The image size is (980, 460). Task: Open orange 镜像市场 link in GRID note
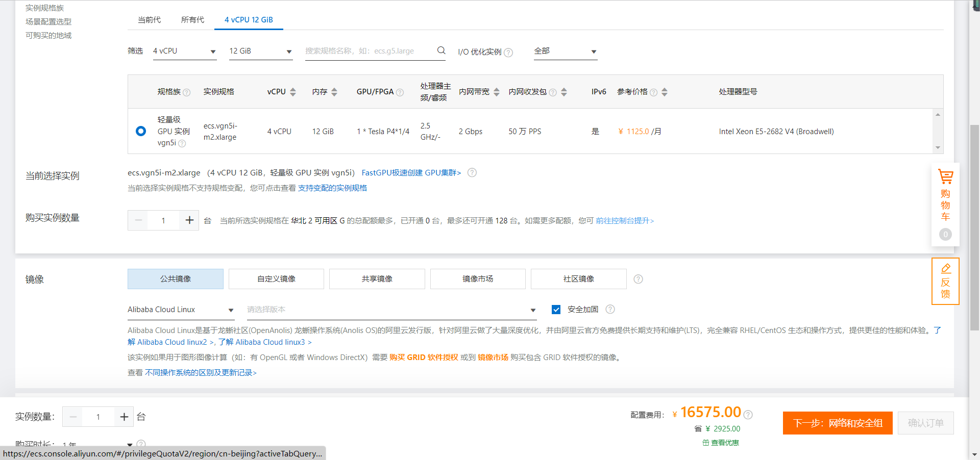tap(493, 357)
